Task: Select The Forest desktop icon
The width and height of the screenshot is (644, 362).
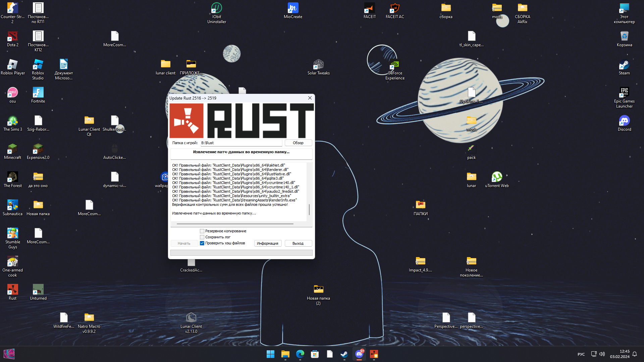Action: pos(12,179)
